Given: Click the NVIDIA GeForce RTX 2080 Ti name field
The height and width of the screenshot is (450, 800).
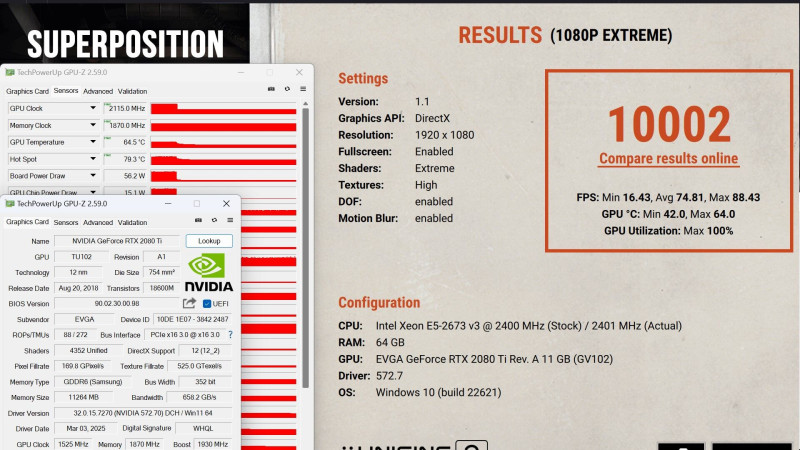Looking at the screenshot, I should pos(117,241).
